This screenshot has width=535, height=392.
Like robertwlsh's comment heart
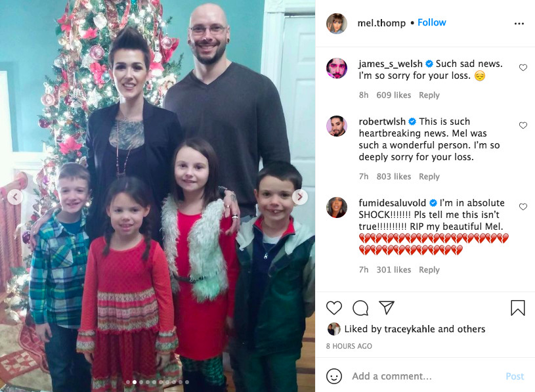[x=523, y=125]
